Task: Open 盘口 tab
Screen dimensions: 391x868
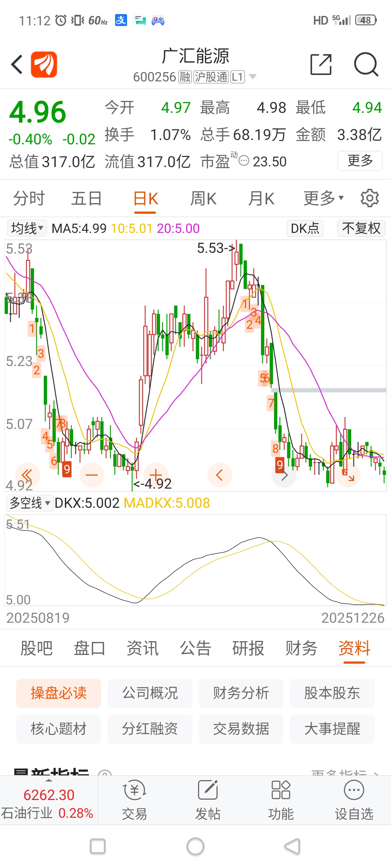Action: coord(89,648)
